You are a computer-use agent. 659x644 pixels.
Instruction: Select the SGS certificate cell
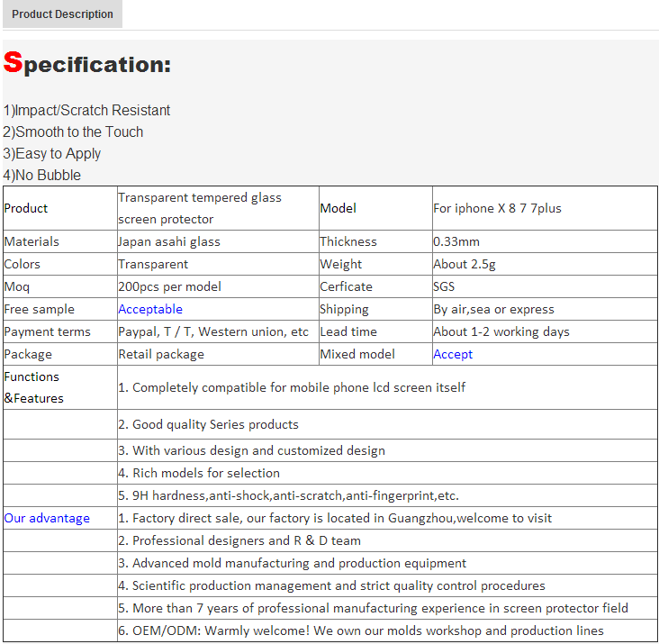point(545,286)
